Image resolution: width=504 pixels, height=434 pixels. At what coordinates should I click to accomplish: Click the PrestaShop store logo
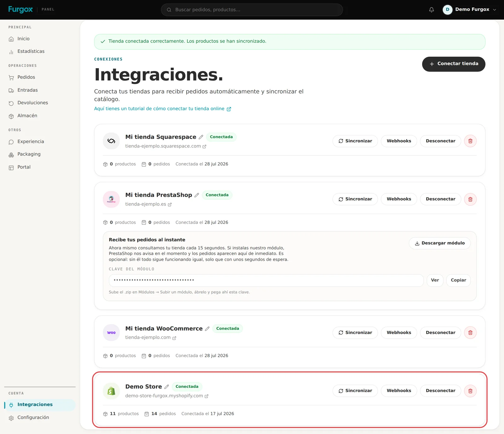tap(111, 199)
